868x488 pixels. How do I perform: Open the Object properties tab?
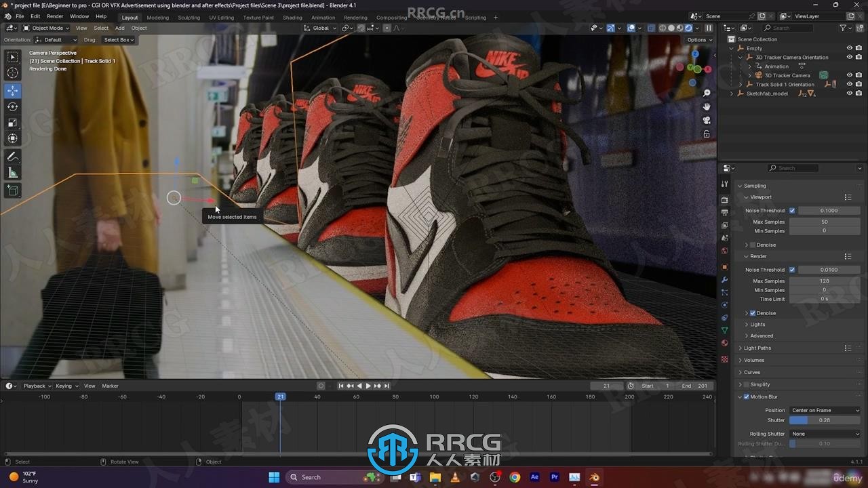tap(724, 266)
